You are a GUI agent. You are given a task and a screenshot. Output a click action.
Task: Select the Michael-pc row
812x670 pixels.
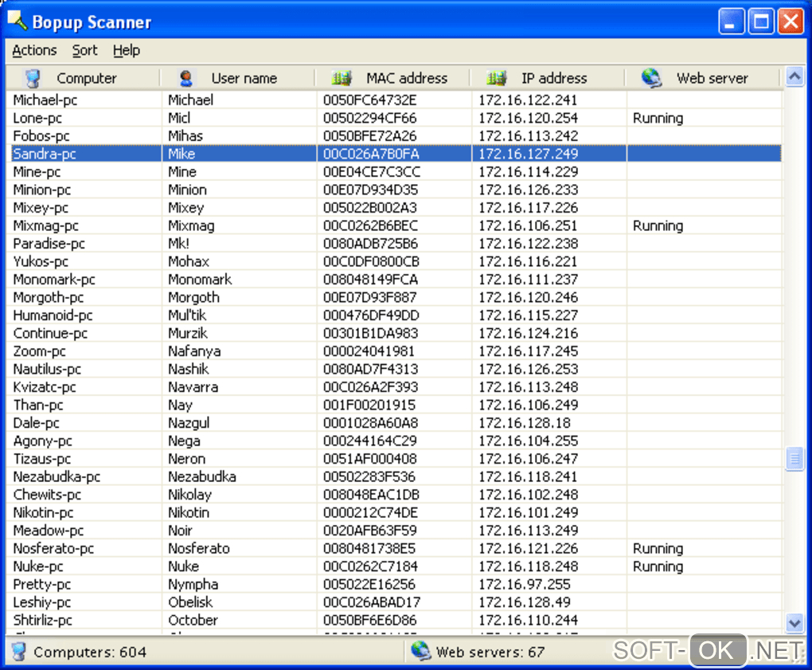393,100
